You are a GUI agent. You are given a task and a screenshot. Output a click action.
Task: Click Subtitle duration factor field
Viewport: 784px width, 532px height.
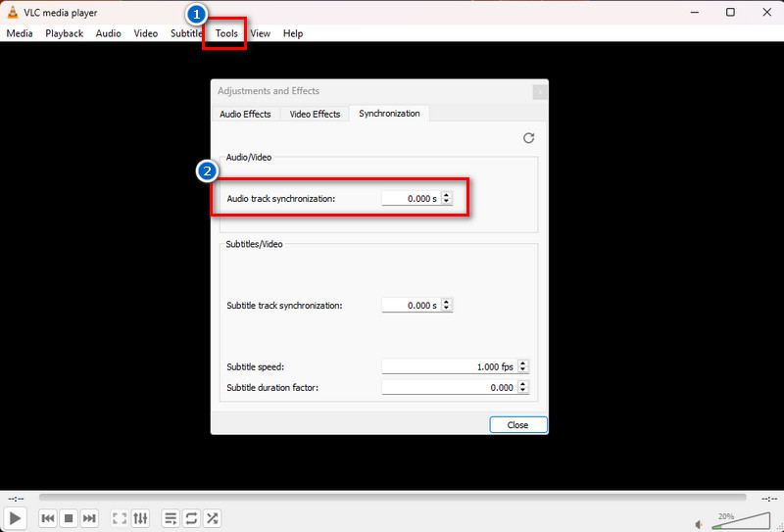click(x=449, y=388)
